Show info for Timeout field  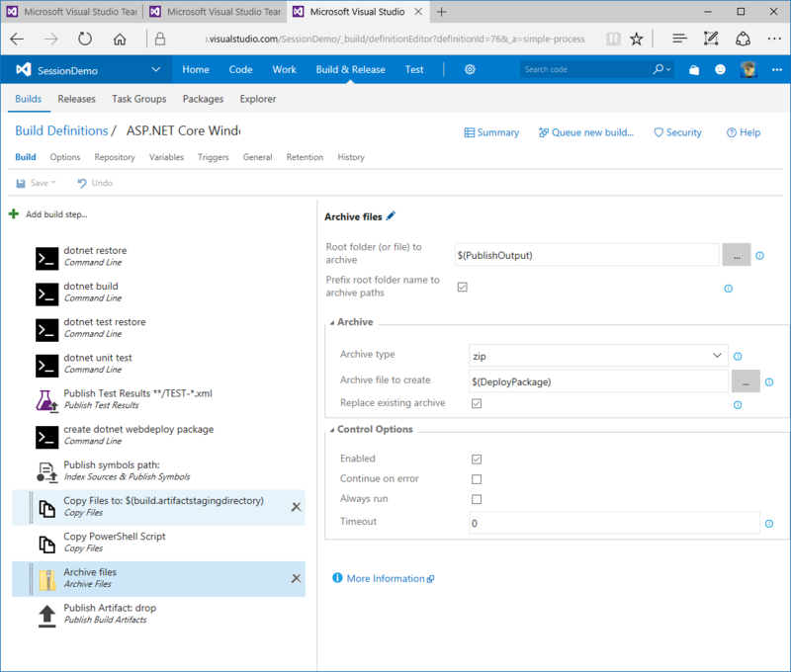tap(769, 524)
